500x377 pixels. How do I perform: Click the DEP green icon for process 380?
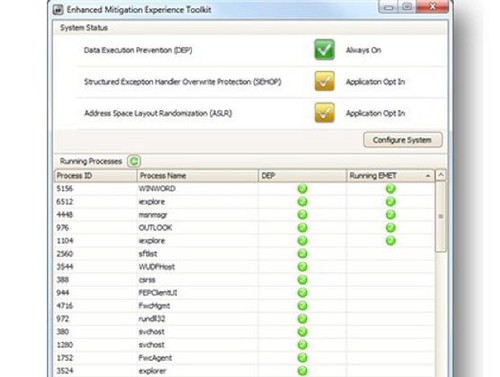coord(302,332)
